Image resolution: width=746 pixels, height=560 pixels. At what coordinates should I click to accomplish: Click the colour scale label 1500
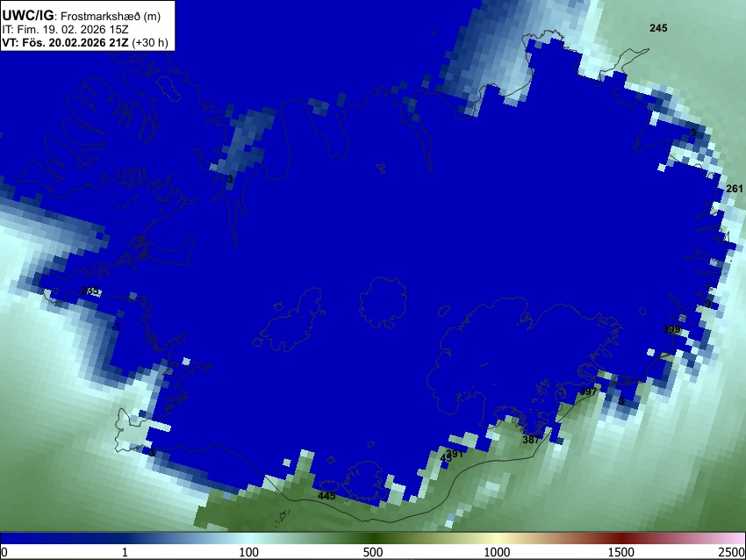620,552
